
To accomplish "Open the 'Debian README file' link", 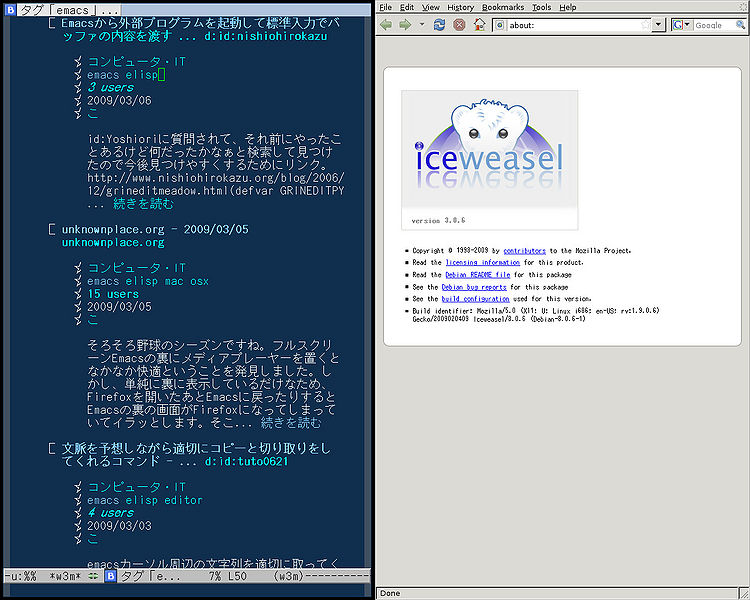I will point(478,275).
